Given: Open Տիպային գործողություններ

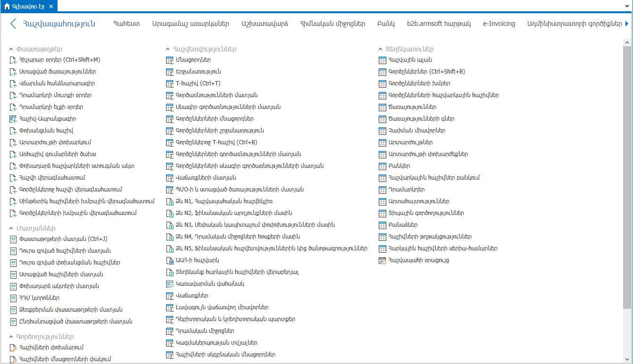Looking at the screenshot, I should coord(426,214).
